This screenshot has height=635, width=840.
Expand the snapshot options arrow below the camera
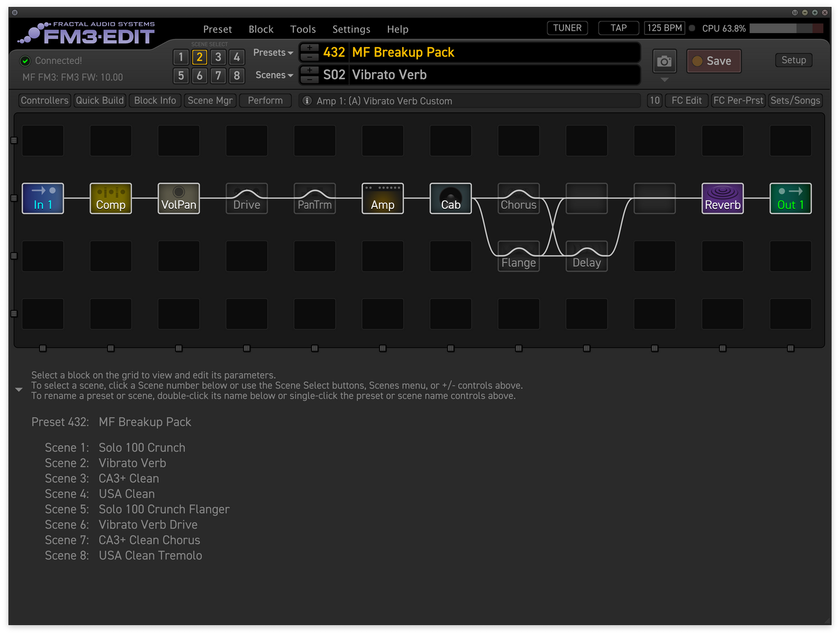[664, 79]
